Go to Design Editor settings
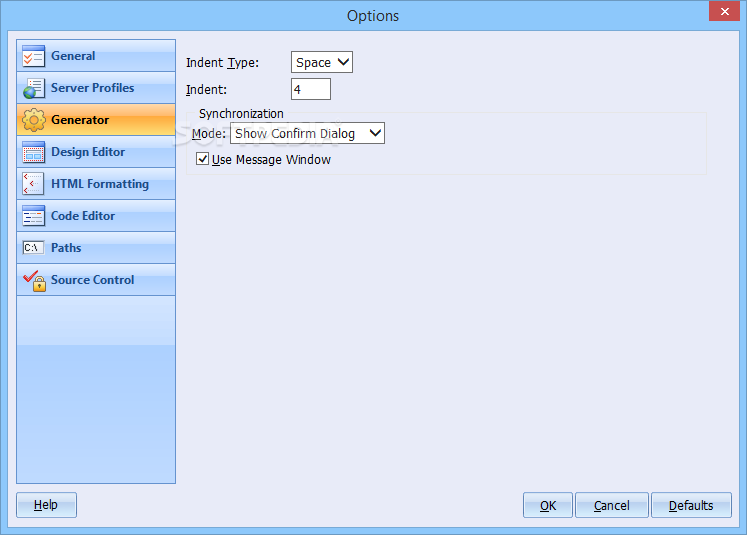Screen dimensions: 747x535 click(x=96, y=152)
